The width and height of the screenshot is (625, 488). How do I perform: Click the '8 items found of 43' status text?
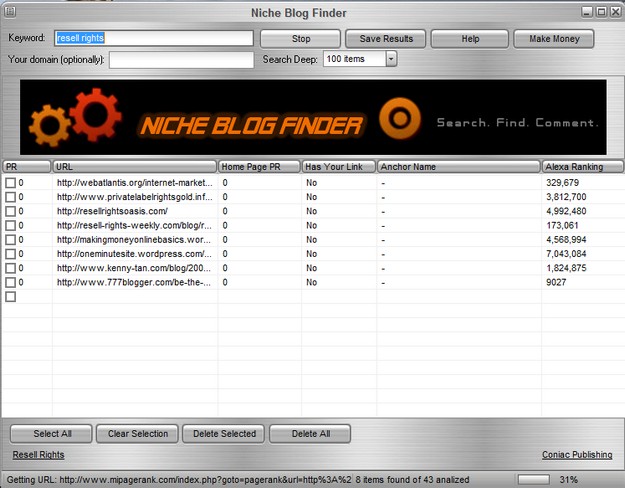[413, 480]
